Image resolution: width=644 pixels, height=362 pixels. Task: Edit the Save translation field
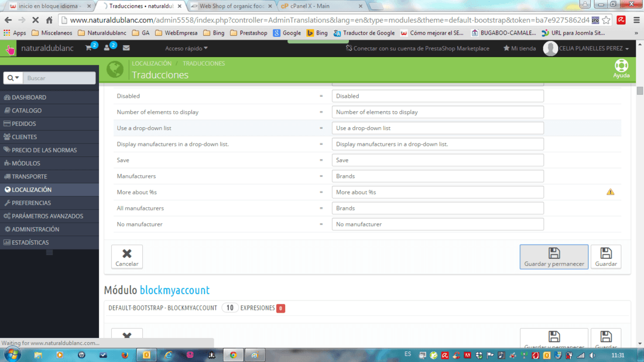click(438, 160)
